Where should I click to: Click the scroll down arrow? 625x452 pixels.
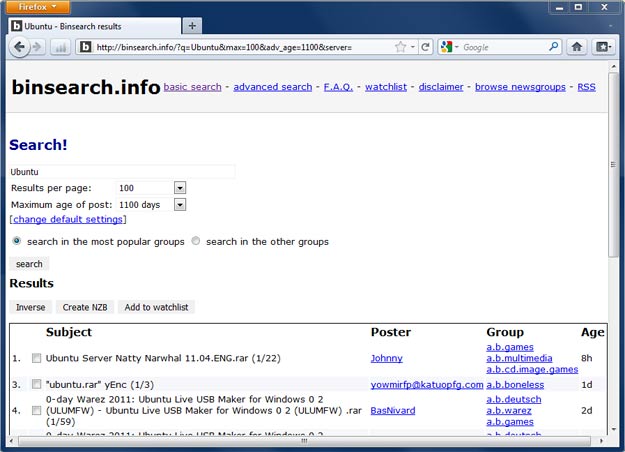(613, 430)
